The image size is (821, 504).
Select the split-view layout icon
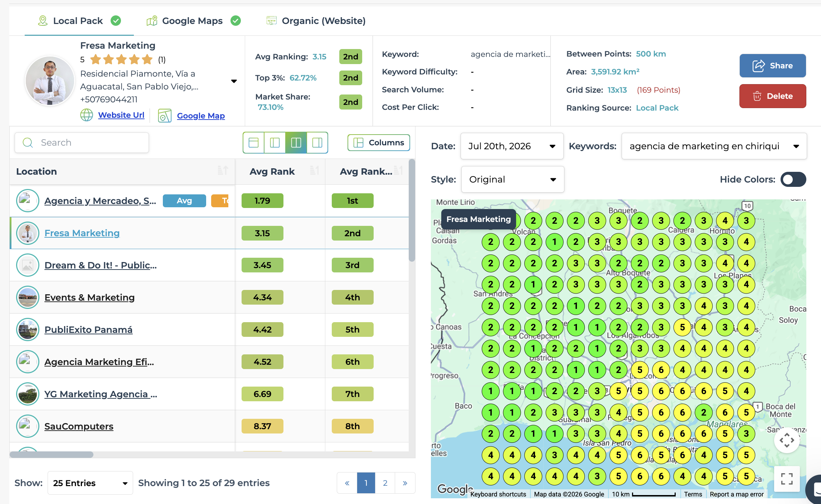pyautogui.click(x=296, y=143)
